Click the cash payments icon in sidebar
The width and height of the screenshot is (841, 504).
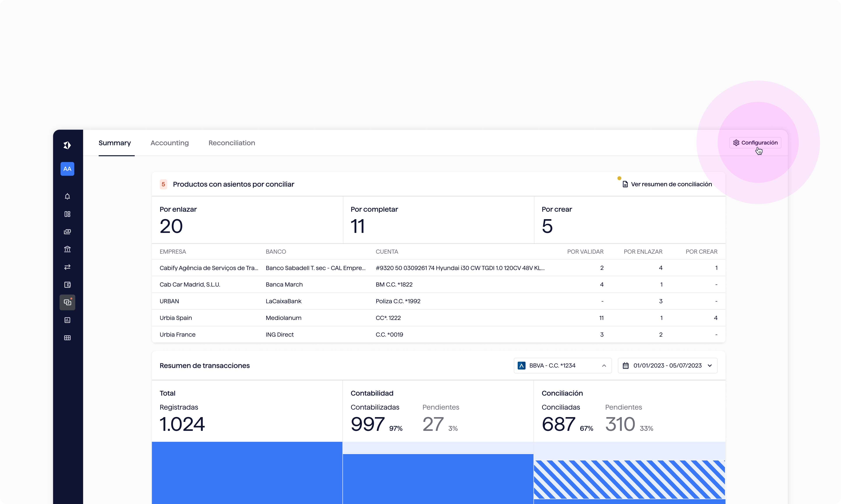[67, 232]
